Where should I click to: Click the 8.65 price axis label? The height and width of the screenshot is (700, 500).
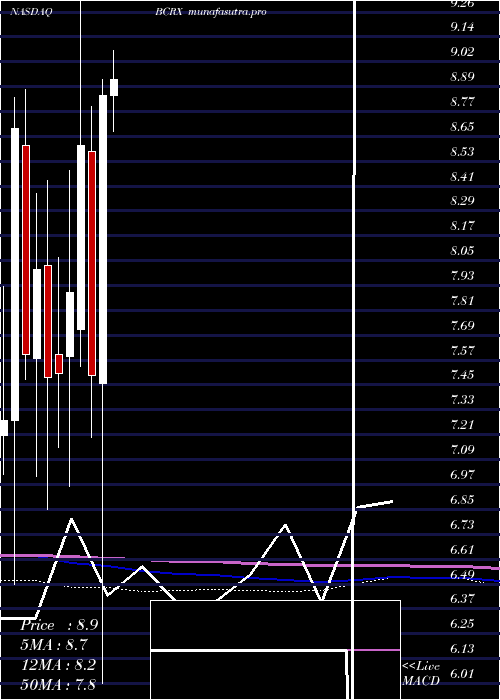pos(462,127)
